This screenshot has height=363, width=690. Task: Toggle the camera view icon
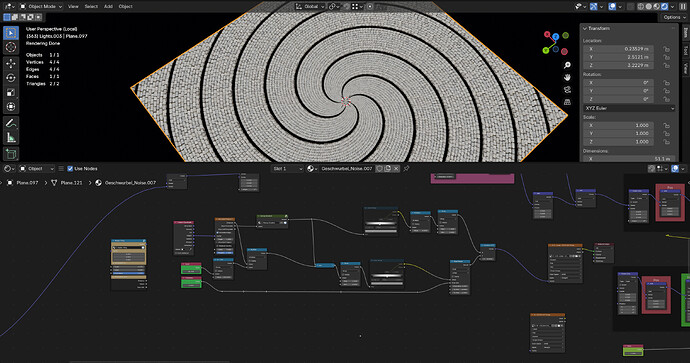[x=567, y=90]
